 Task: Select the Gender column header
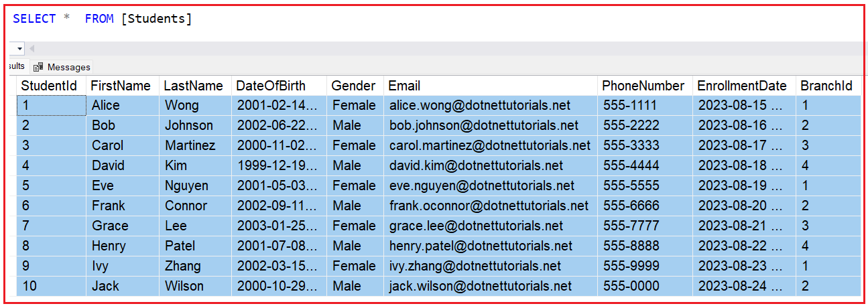(355, 86)
